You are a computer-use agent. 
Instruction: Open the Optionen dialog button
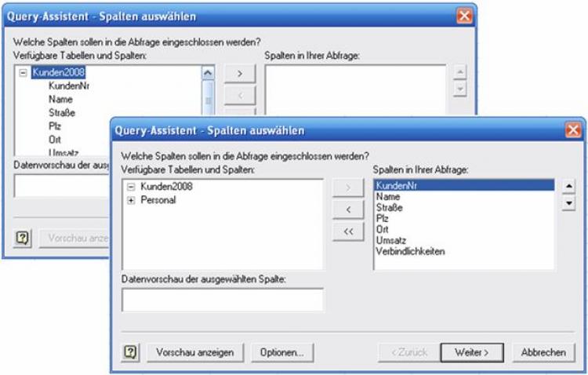[x=282, y=352]
